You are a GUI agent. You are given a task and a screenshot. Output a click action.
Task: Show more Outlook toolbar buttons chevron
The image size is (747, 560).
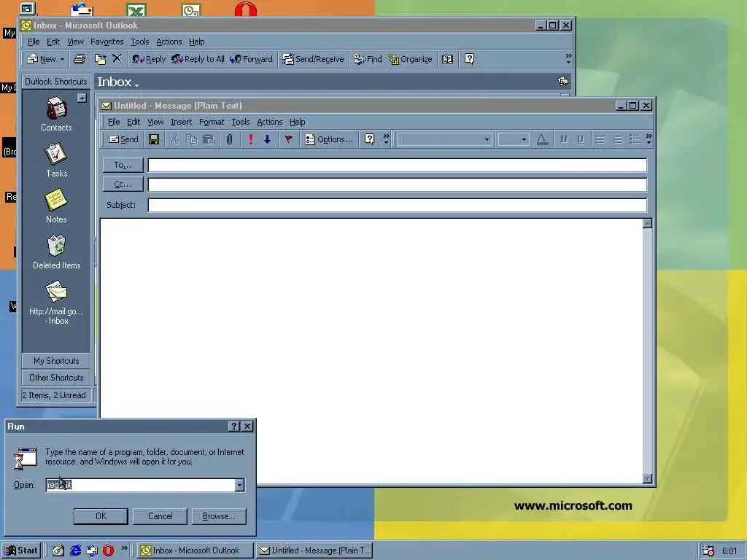tap(568, 58)
